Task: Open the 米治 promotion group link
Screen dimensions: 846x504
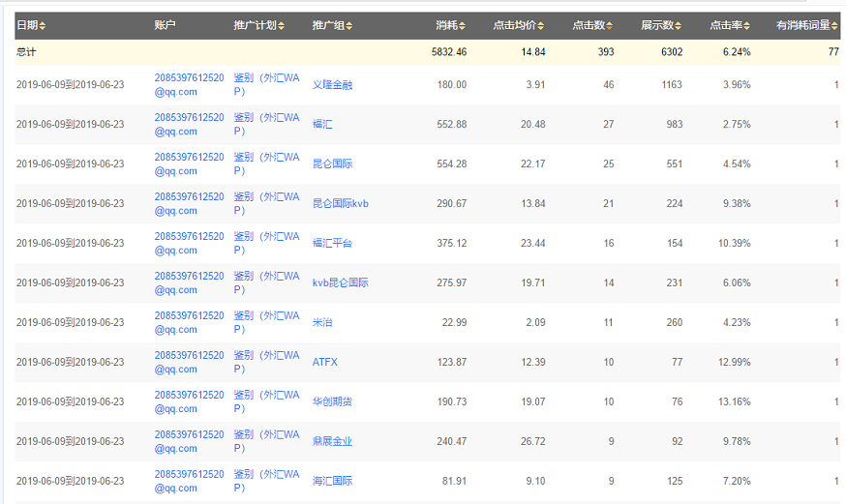Action: coord(322,322)
